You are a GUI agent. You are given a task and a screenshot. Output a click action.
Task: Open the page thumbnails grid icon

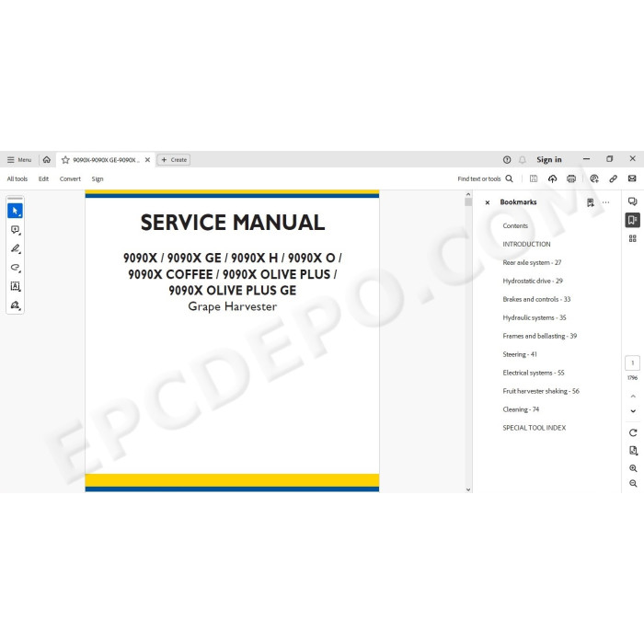(x=633, y=238)
